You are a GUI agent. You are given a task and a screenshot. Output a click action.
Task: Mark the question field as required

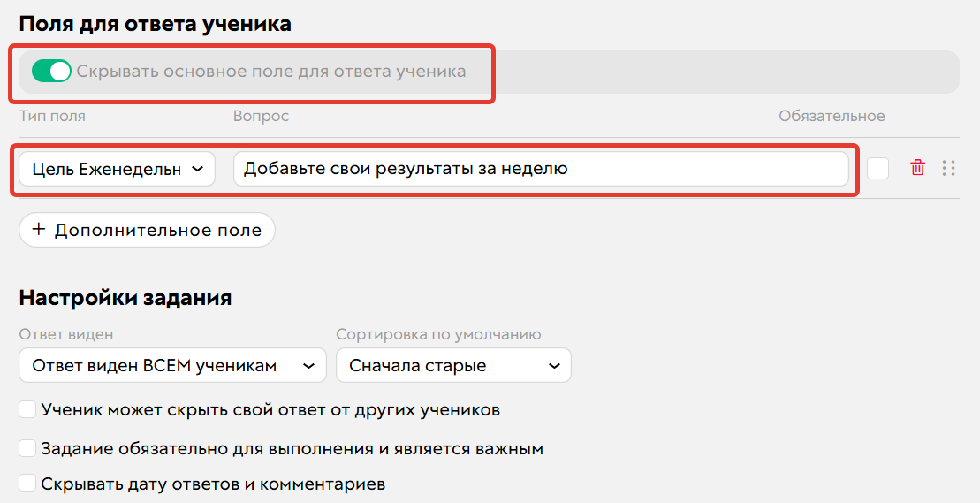click(x=877, y=168)
